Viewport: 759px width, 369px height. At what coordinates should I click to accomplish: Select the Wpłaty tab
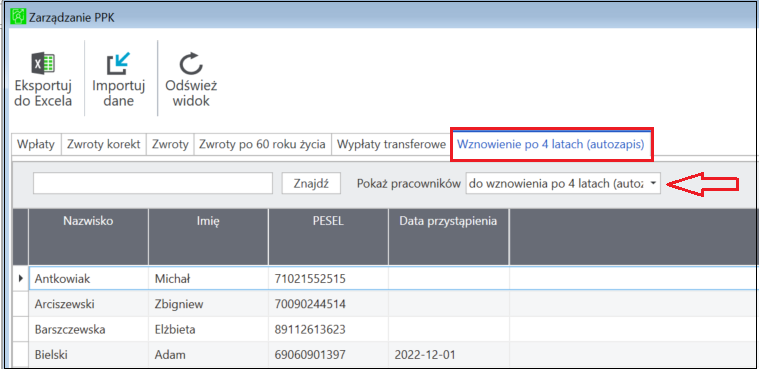tap(36, 144)
